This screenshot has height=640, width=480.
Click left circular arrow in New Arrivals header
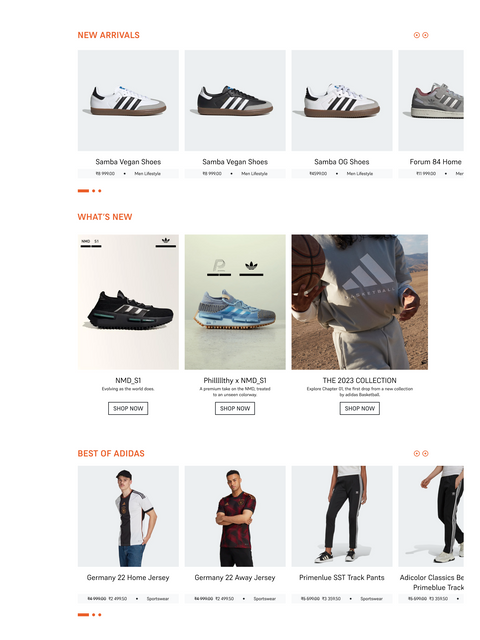pyautogui.click(x=416, y=35)
